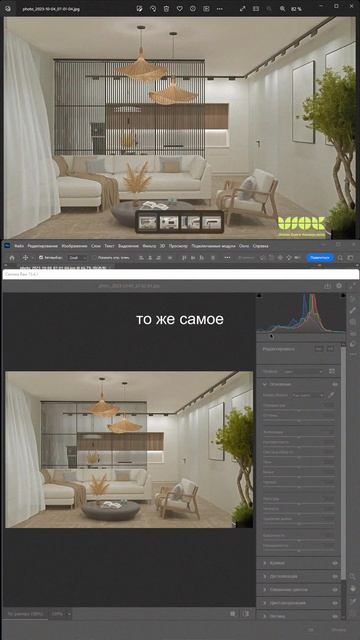Expand the Кривая panel
This screenshot has height=640, width=360.
[x=265, y=563]
